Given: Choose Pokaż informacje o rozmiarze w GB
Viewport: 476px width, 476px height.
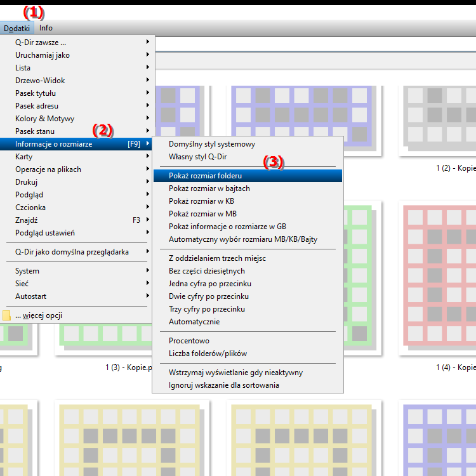Looking at the screenshot, I should 248,227.
